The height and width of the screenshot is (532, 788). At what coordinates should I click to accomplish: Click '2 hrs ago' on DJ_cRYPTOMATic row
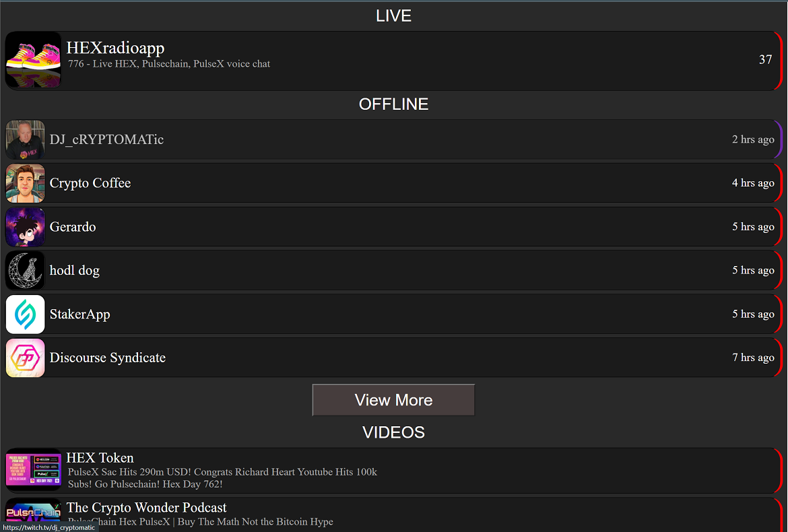753,139
